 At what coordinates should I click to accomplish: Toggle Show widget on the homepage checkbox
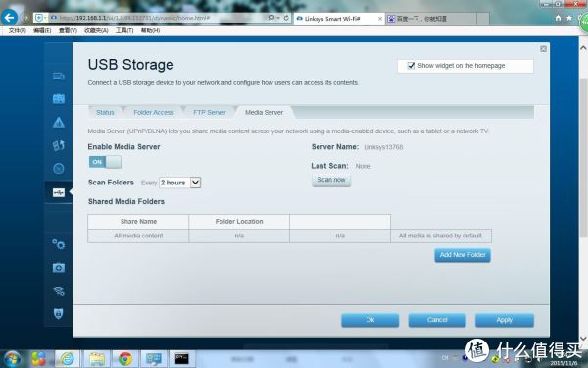click(411, 66)
